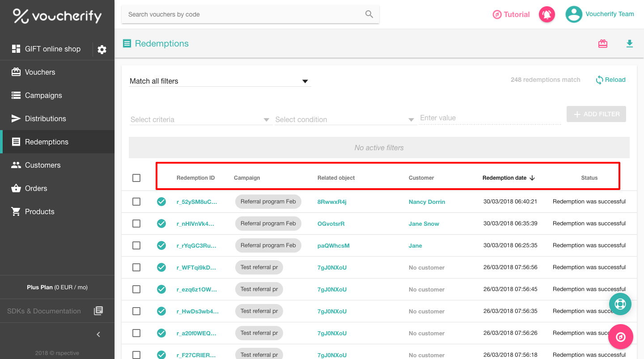Click status check icon for r_nHlVnVk4 row
Image resolution: width=644 pixels, height=359 pixels.
(x=161, y=224)
